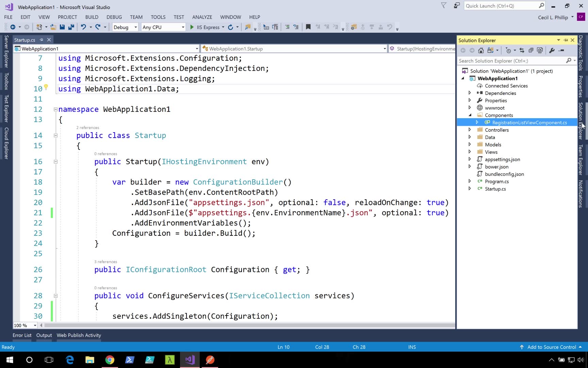
Task: Click the Home icon in Solution Explorer
Action: (x=481, y=50)
